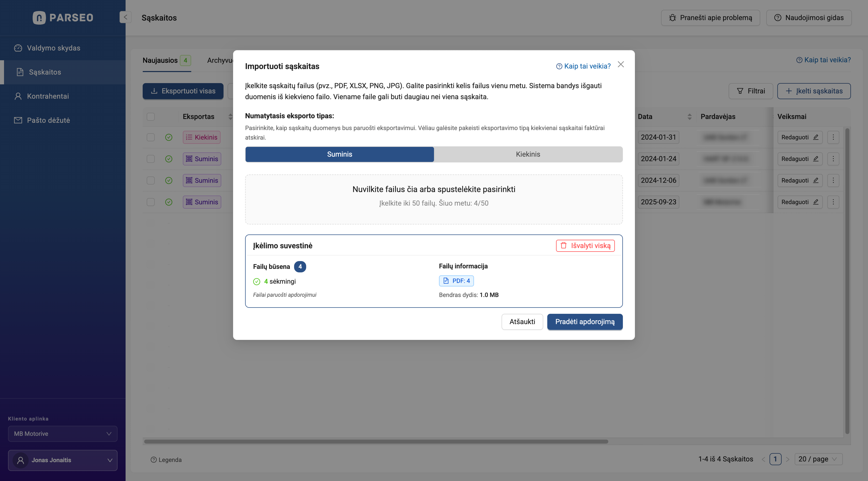Click the Legenda help icon
This screenshot has width=868, height=481.
[x=154, y=460]
